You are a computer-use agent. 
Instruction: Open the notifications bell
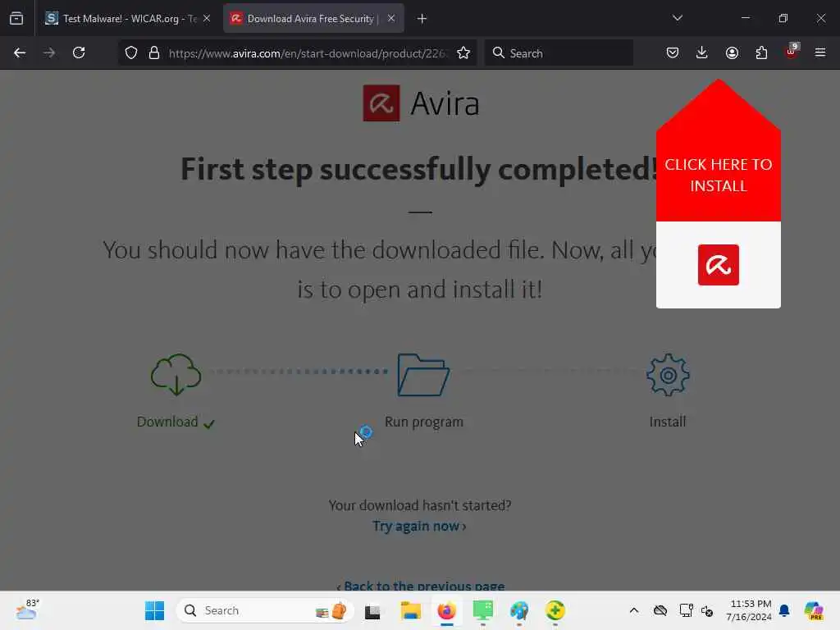click(784, 610)
